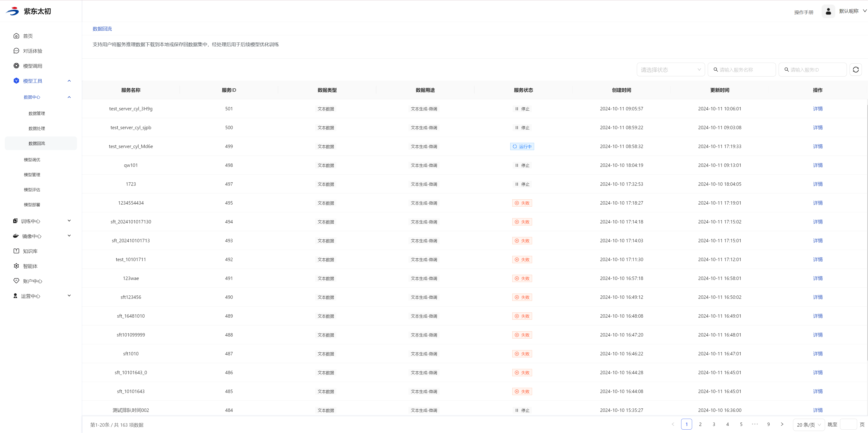
Task: Click the user avatar icon
Action: [x=828, y=11]
